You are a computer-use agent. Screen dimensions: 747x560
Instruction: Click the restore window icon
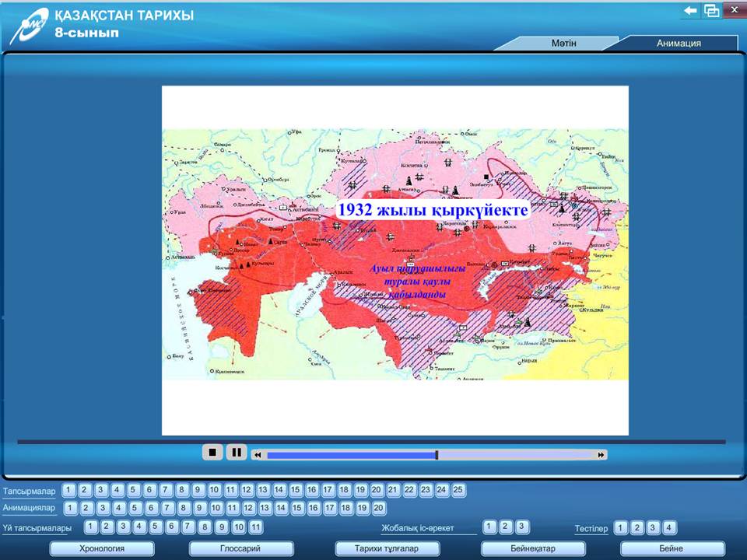pos(711,10)
